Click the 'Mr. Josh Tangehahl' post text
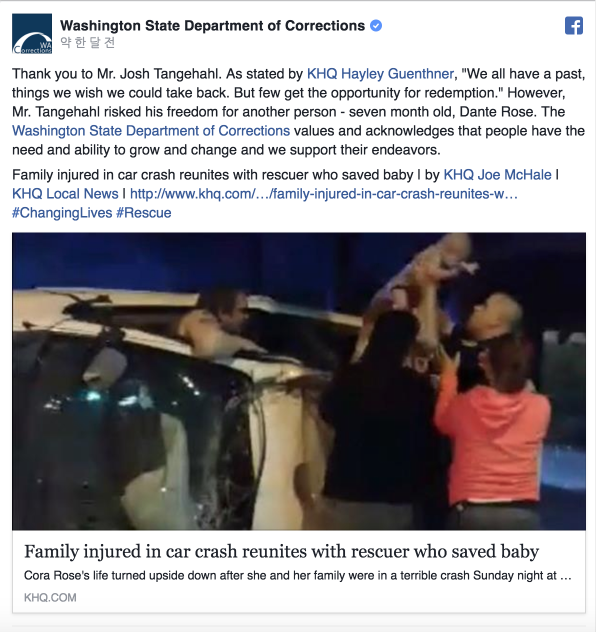The image size is (596, 632). point(159,74)
